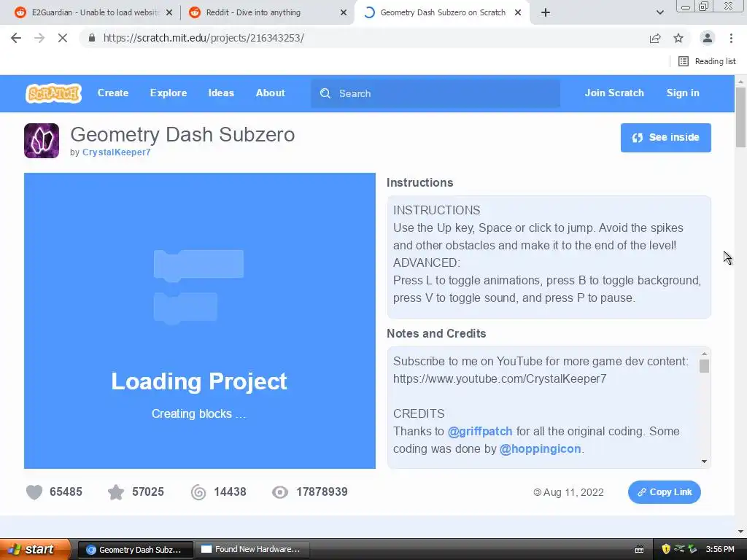Click Join Scratch
Screen dimensions: 747x560
coord(614,93)
